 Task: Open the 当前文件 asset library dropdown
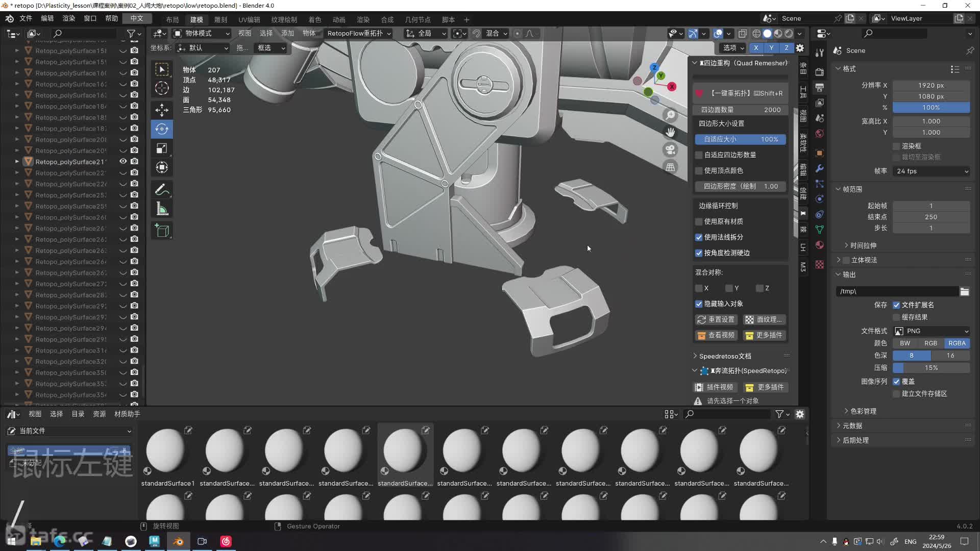[x=69, y=431]
